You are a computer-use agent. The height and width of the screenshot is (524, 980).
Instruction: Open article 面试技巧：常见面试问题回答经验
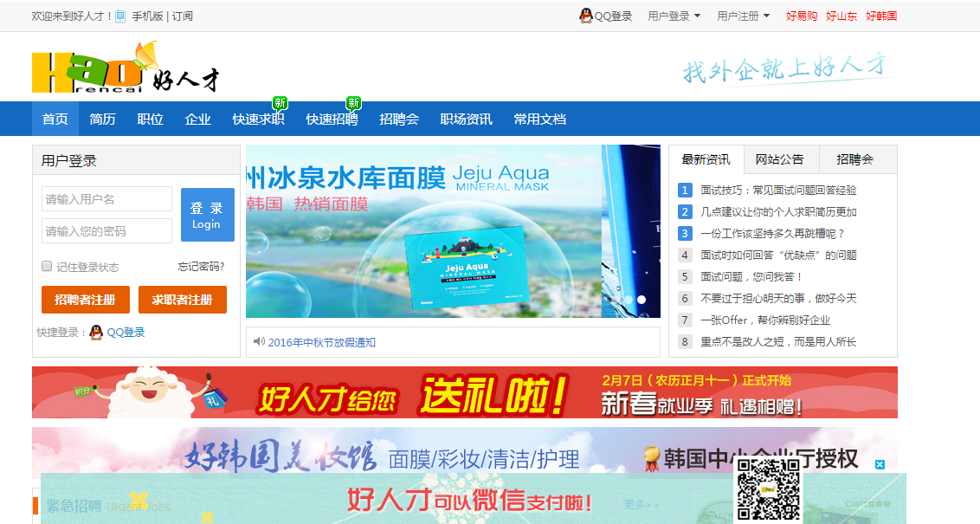pyautogui.click(x=779, y=190)
